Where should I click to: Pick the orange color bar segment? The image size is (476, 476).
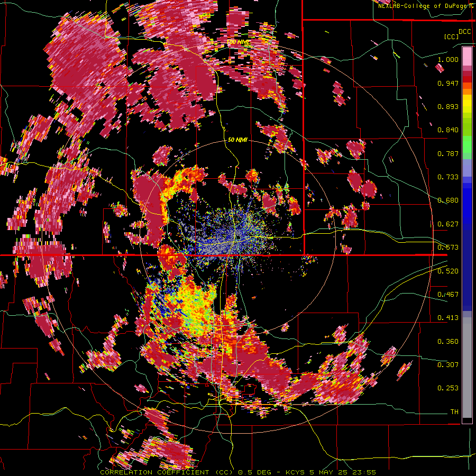pos(467,91)
